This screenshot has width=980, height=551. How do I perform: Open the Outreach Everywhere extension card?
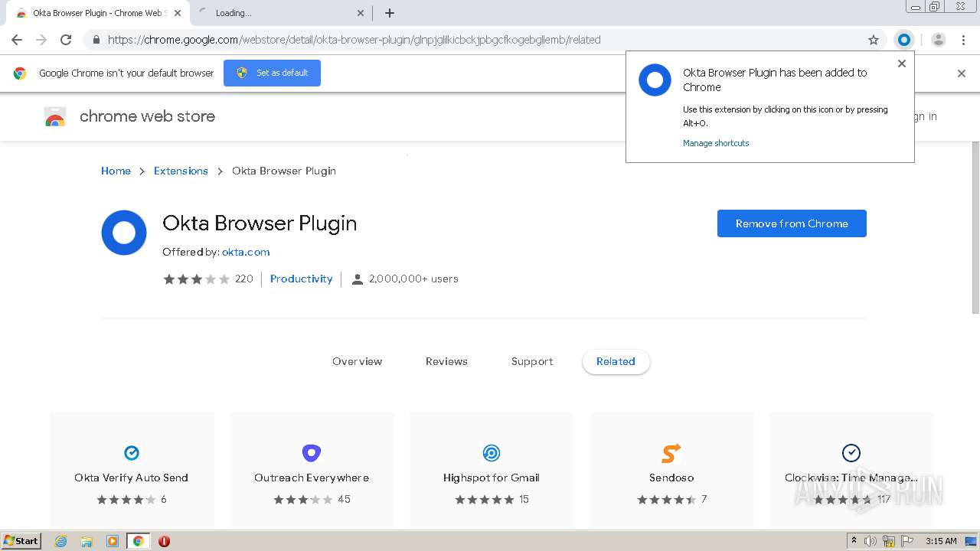point(312,469)
